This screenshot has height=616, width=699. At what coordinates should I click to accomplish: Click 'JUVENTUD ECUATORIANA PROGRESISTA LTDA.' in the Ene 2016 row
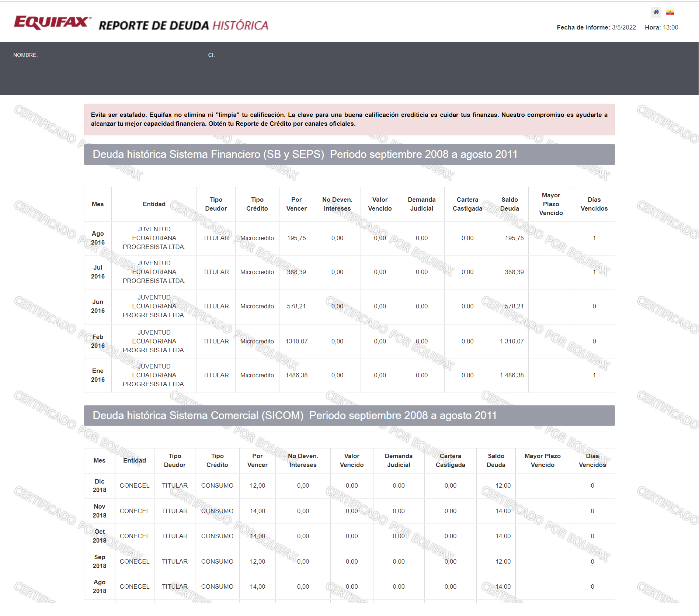(154, 375)
